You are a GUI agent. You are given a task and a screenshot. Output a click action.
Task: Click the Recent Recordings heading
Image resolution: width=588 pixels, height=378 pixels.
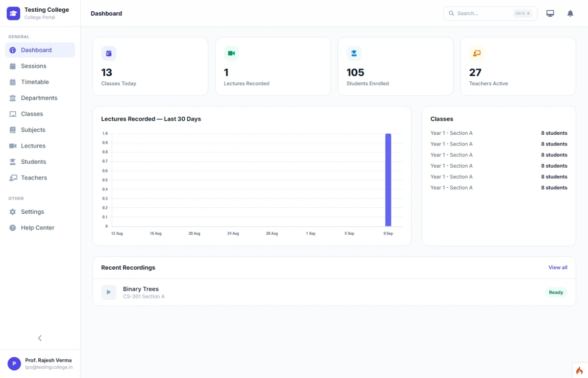tap(128, 268)
